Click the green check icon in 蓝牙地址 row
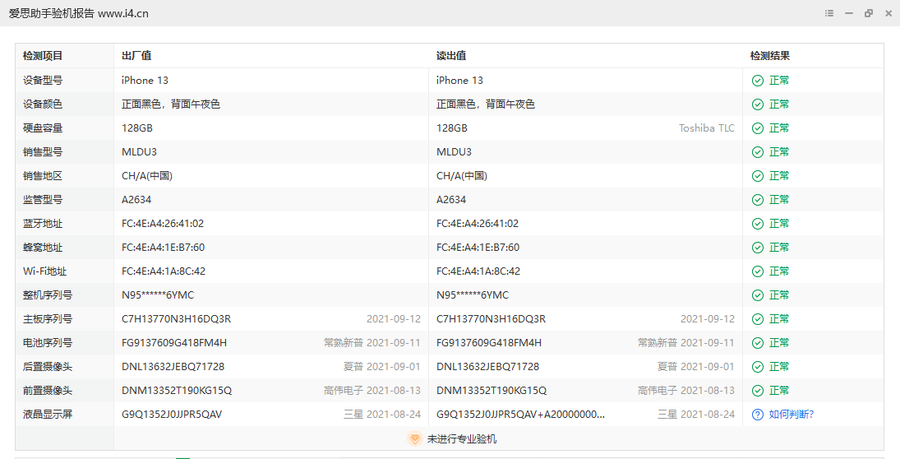This screenshot has height=459, width=900. tap(758, 223)
